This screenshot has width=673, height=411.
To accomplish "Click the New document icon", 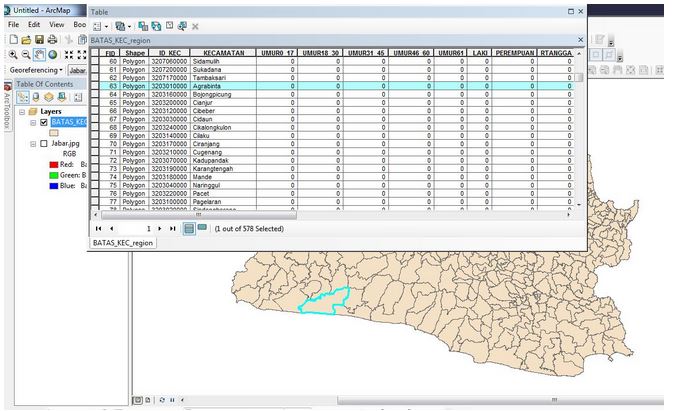I will click(14, 39).
